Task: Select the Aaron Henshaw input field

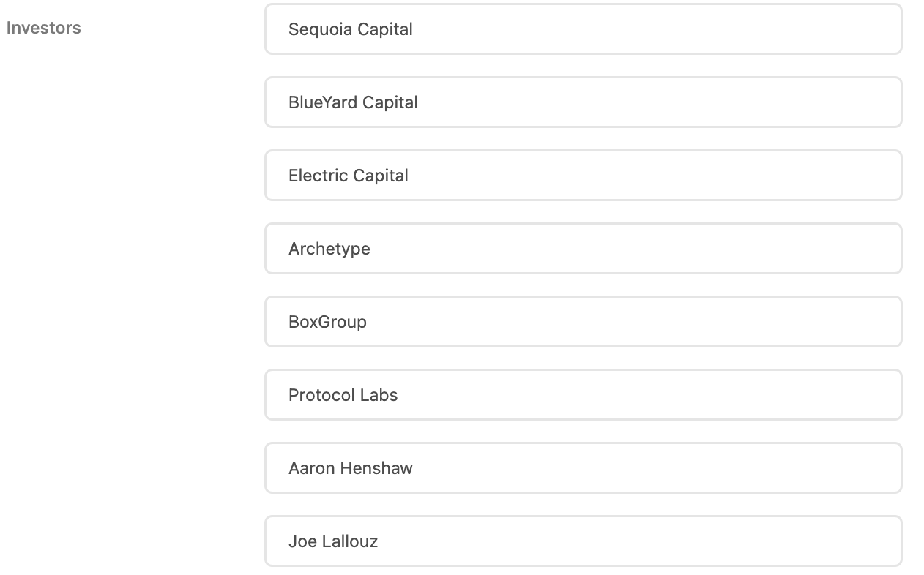Action: (x=583, y=468)
